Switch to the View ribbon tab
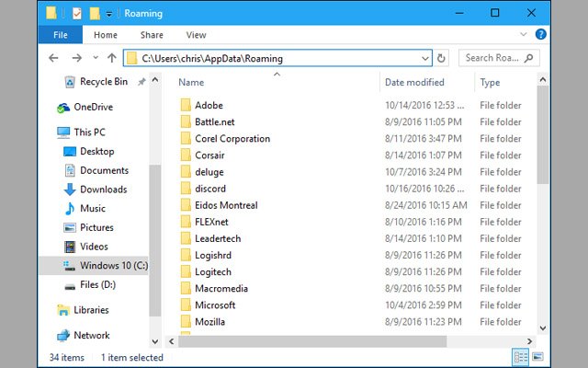The width and height of the screenshot is (588, 368). [x=196, y=35]
